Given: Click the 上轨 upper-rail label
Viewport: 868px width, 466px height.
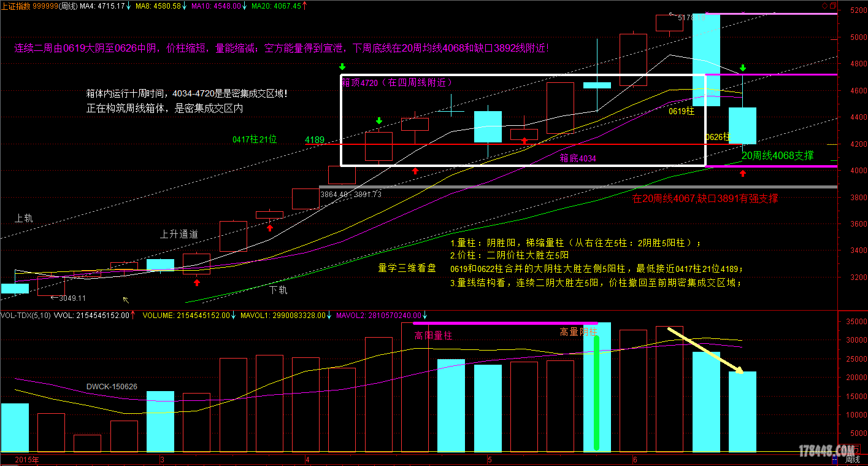Looking at the screenshot, I should click(x=25, y=219).
